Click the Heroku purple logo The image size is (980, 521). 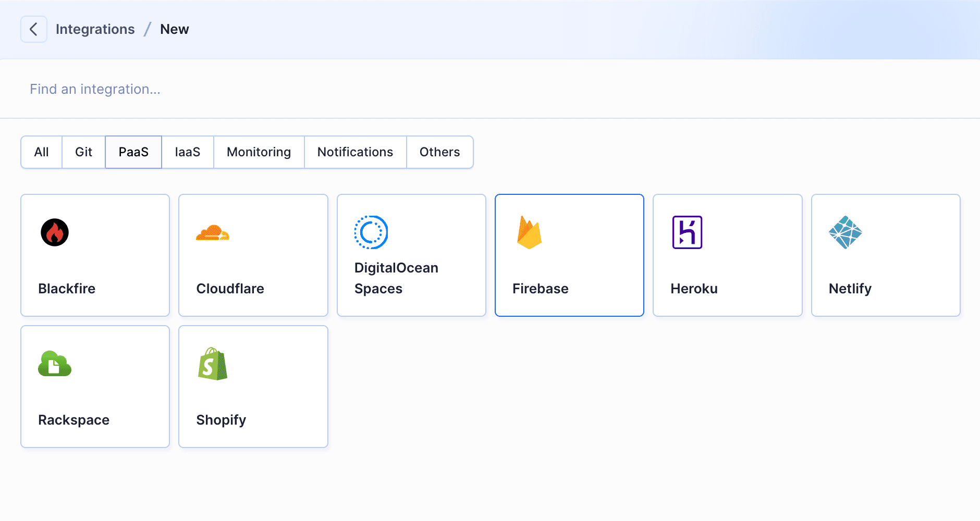pos(687,232)
